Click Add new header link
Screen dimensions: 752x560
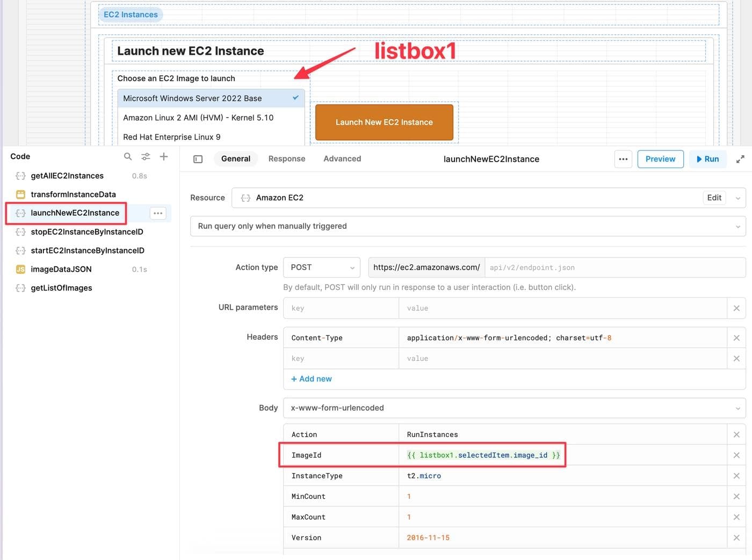[x=312, y=379]
